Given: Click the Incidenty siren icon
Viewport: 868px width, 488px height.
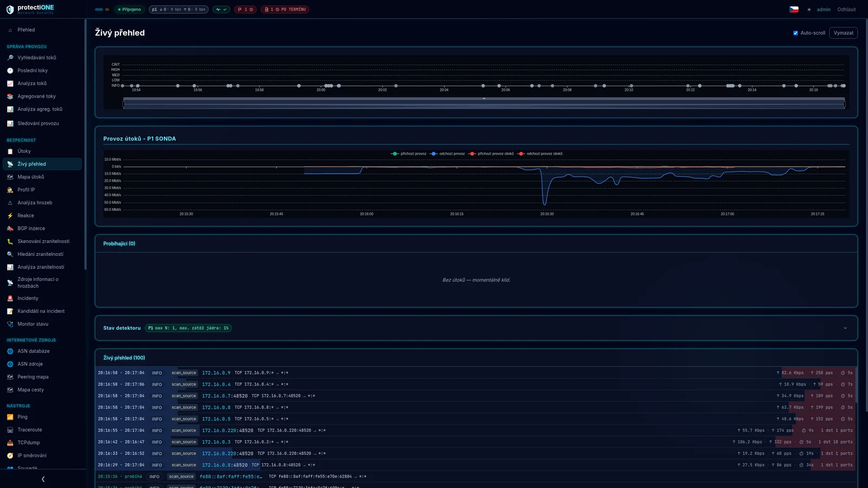Looking at the screenshot, I should coord(10,298).
